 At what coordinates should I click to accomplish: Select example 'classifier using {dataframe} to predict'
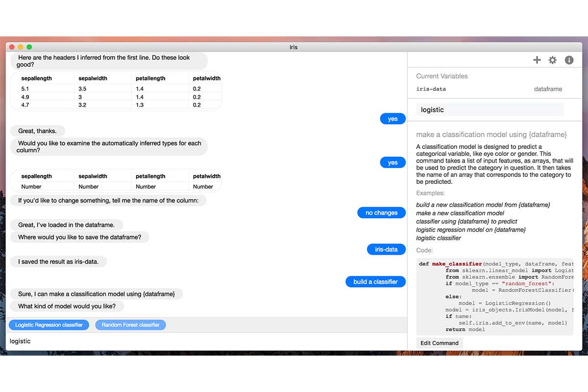[466, 221]
